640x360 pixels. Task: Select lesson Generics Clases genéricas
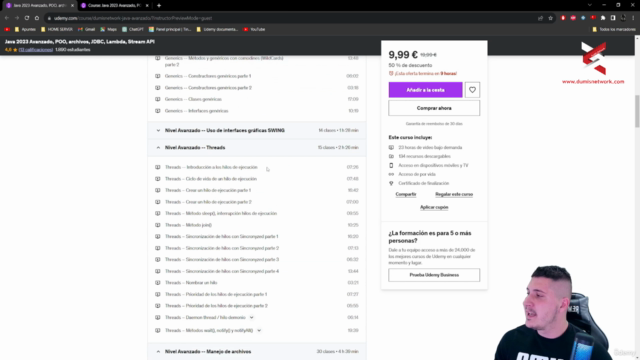click(193, 99)
